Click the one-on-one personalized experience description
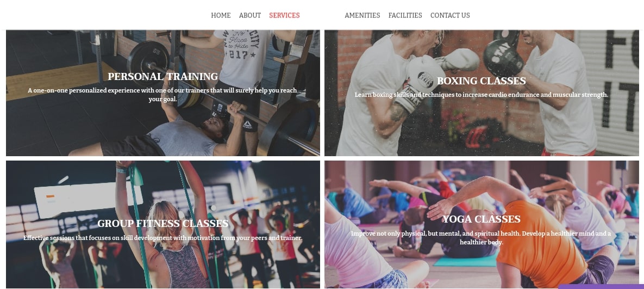Screen dimensions: 644x289 (x=162, y=95)
